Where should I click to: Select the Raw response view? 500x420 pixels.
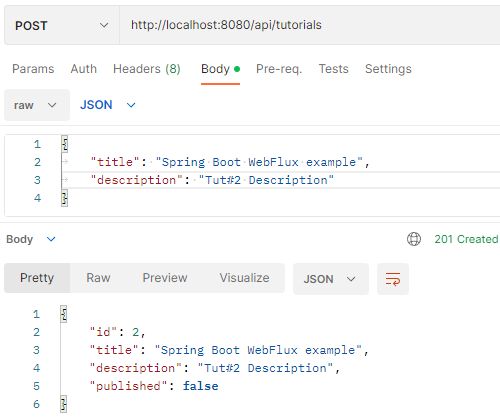tap(98, 278)
